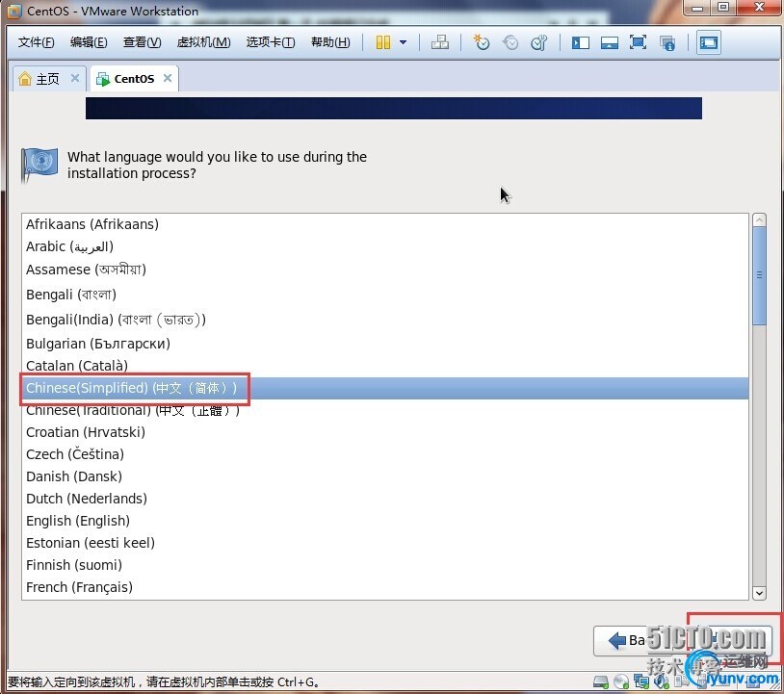Select Finnish (suomi) language
The width and height of the screenshot is (784, 694).
(385, 565)
